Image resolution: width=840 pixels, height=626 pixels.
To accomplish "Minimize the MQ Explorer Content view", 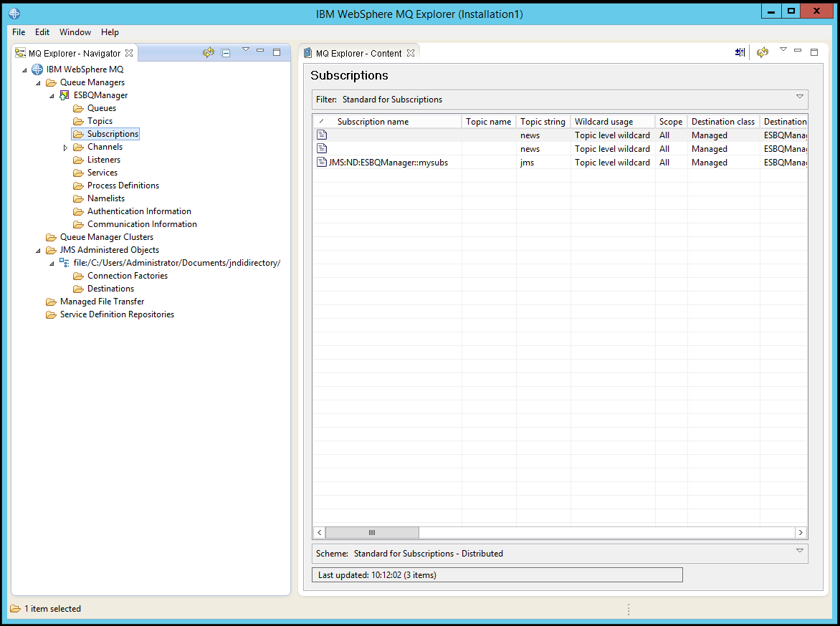I will 797,52.
